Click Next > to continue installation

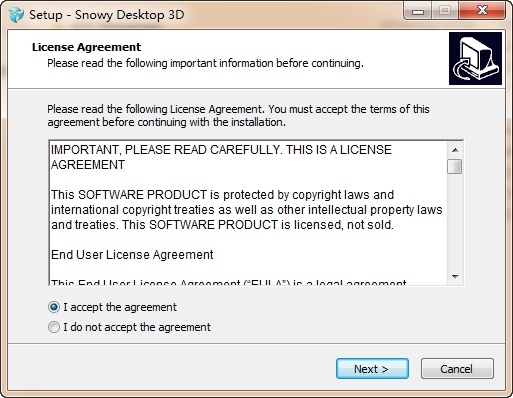coord(372,369)
